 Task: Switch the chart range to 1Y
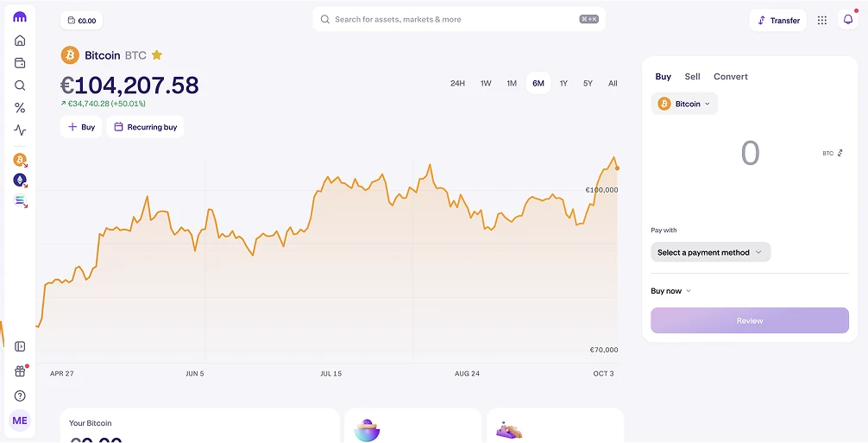(x=563, y=83)
